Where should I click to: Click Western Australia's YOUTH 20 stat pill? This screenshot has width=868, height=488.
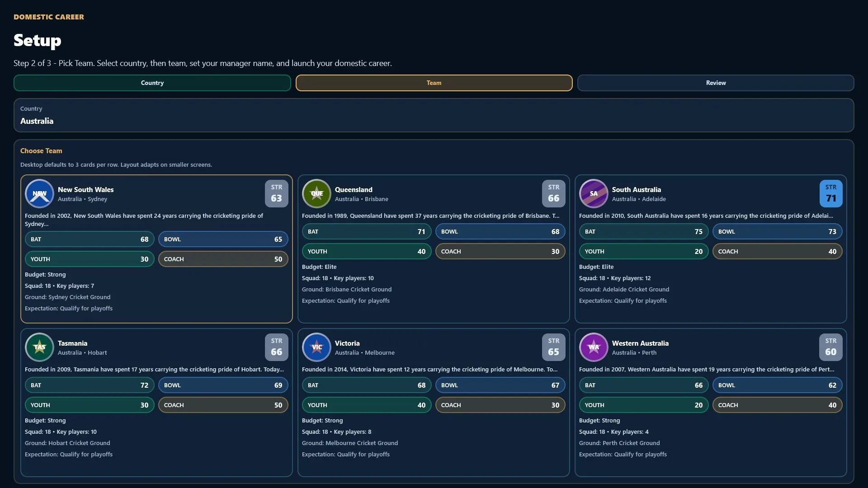[x=644, y=405]
